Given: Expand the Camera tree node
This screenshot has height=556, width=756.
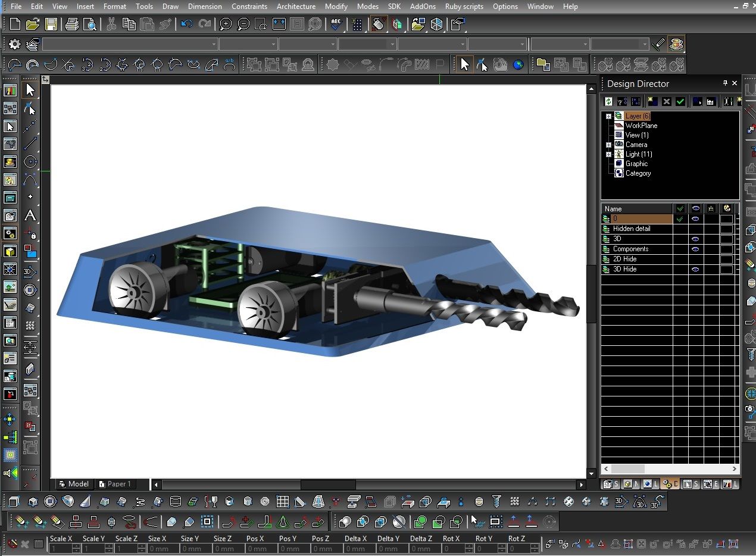Looking at the screenshot, I should click(x=608, y=145).
